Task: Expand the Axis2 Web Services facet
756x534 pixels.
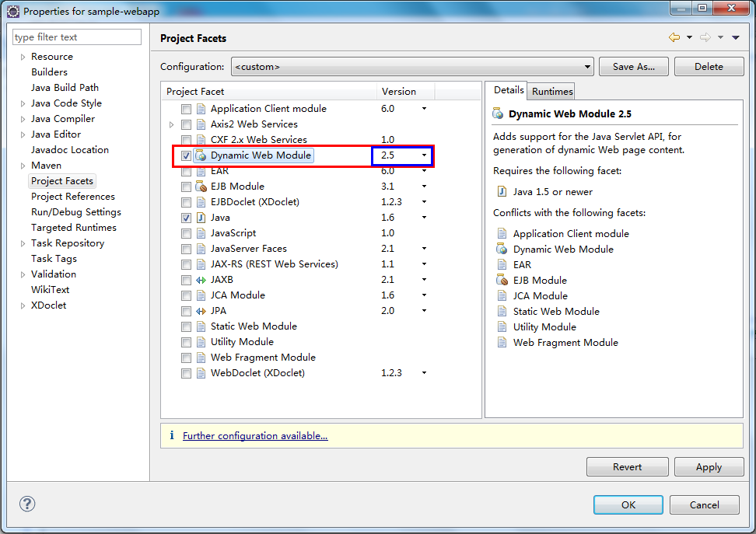Action: pos(171,125)
